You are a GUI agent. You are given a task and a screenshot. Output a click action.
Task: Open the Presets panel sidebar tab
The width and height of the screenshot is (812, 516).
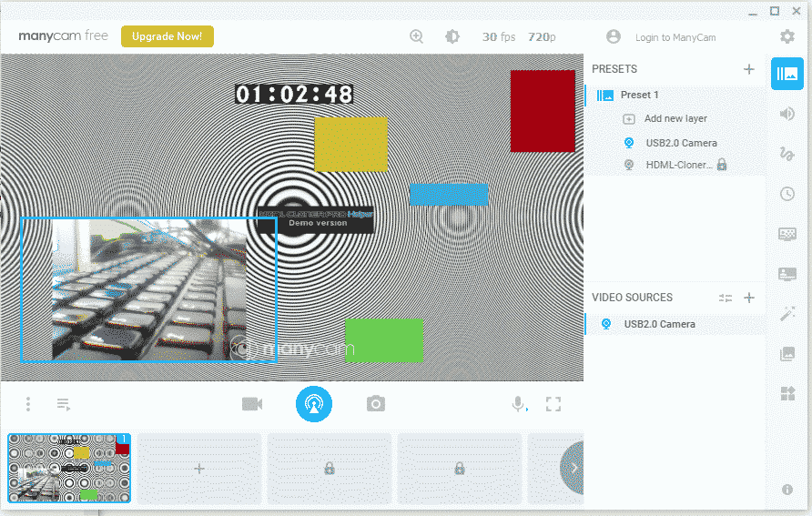pyautogui.click(x=787, y=74)
